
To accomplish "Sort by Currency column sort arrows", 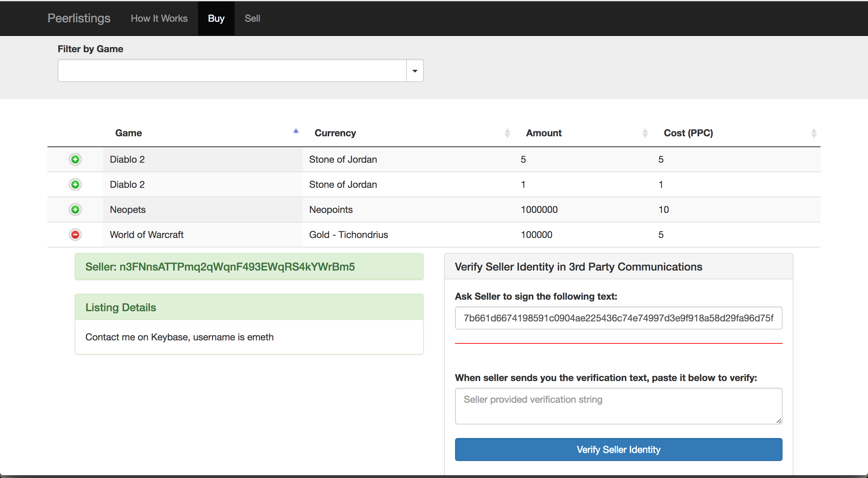I will point(507,133).
